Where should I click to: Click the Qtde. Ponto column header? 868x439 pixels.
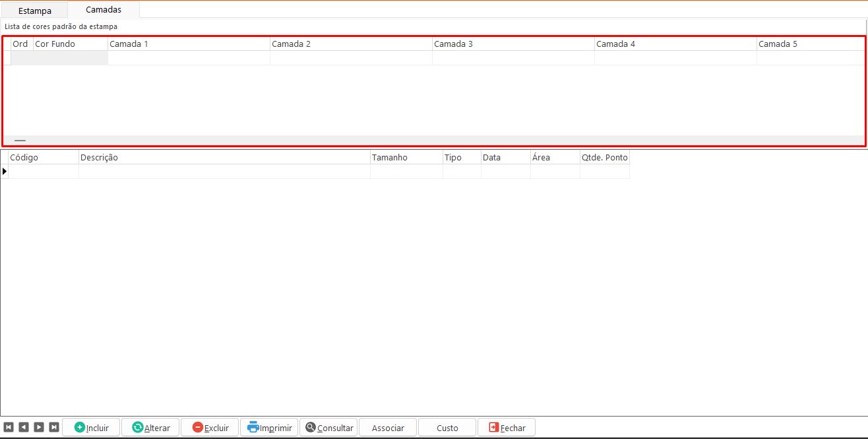pyautogui.click(x=605, y=158)
